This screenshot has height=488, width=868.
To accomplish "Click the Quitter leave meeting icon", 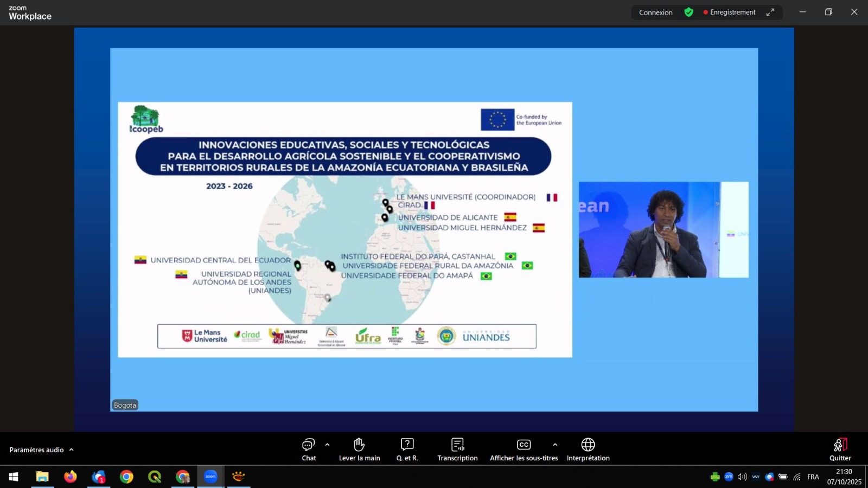I will (840, 450).
